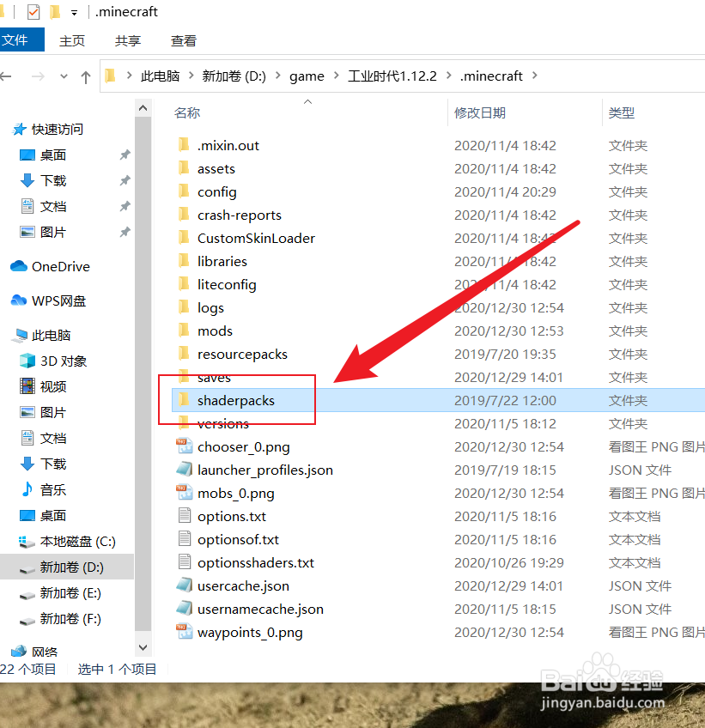This screenshot has height=728, width=705.
Task: Click the Properties checkmark icon in title bar
Action: tap(33, 12)
